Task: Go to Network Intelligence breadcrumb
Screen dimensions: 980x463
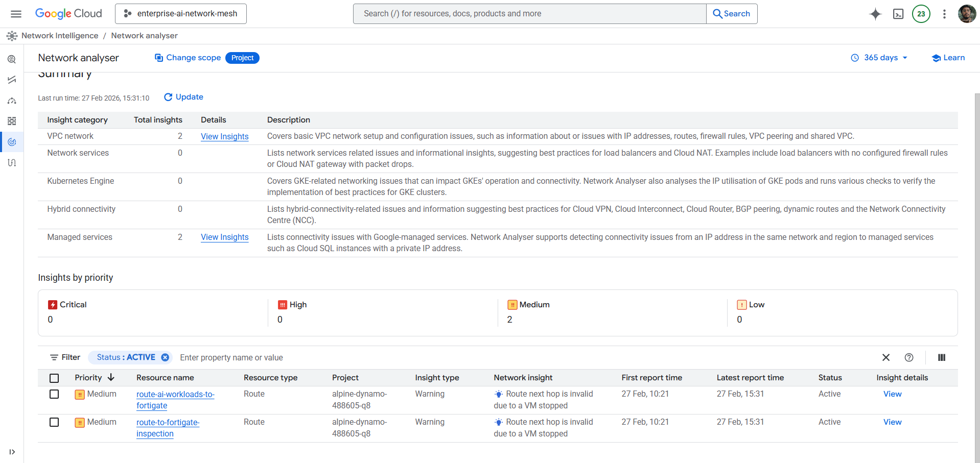Action: tap(60, 36)
